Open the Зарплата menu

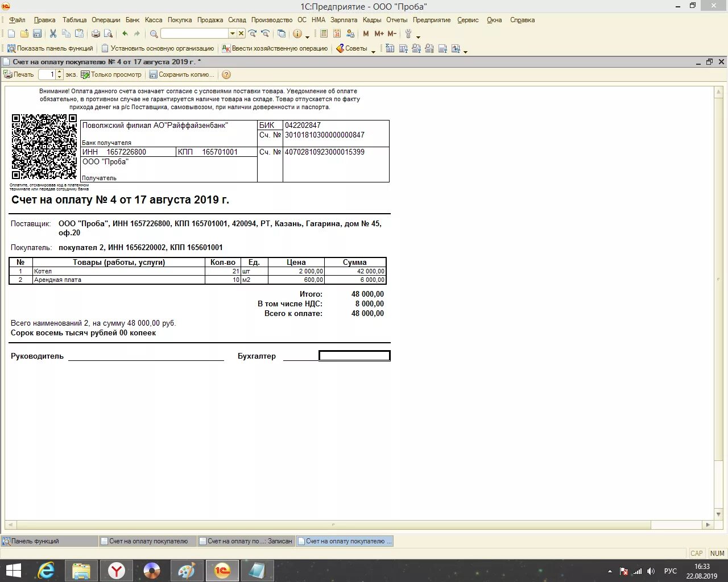(x=344, y=20)
